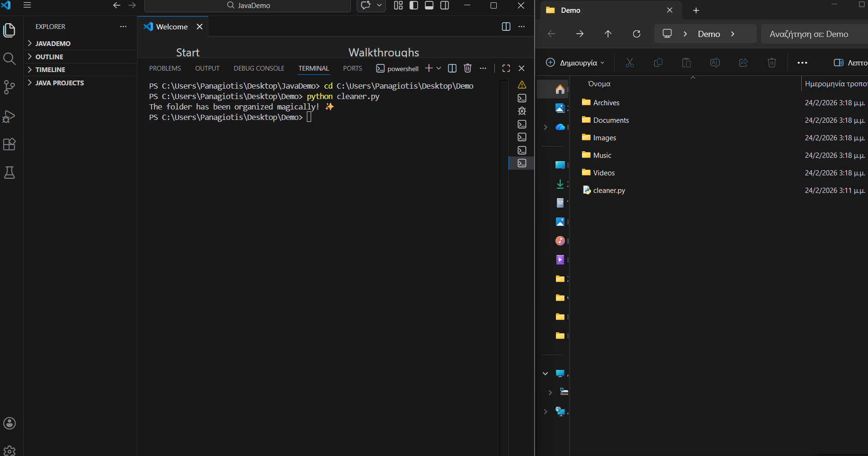Cut the selection in File Explorer toolbar

(630, 63)
